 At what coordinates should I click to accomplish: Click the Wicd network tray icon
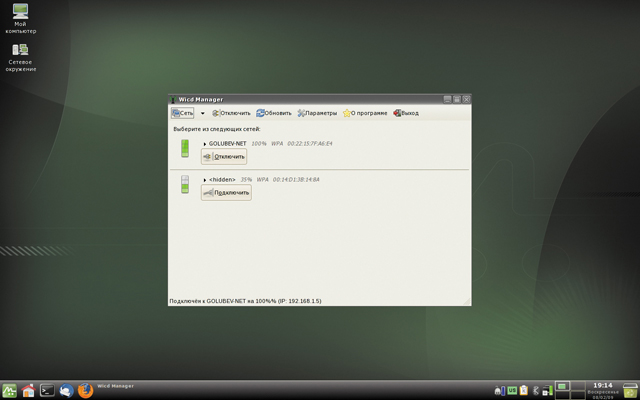(x=547, y=391)
